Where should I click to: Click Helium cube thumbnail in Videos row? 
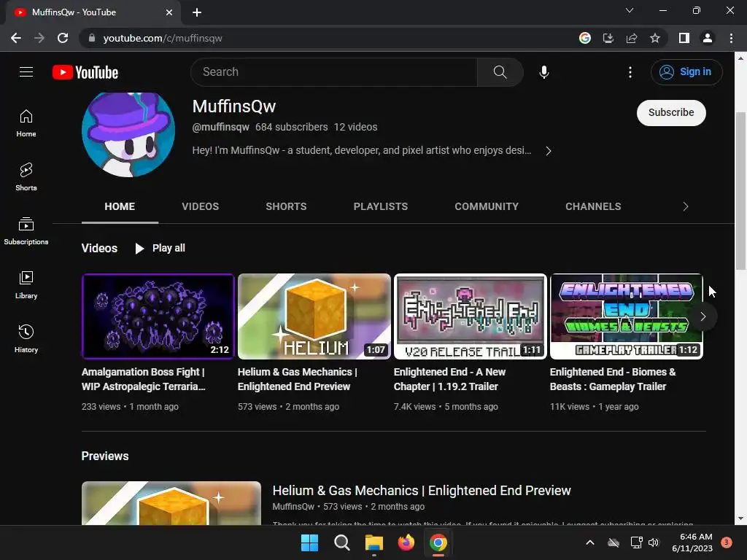coord(314,316)
